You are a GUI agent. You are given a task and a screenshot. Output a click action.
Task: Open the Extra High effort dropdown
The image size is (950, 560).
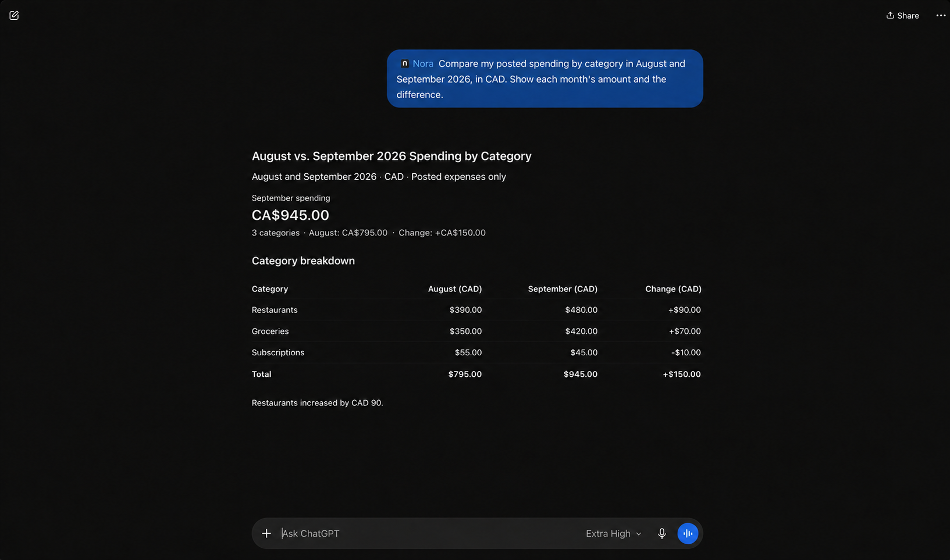pyautogui.click(x=613, y=533)
